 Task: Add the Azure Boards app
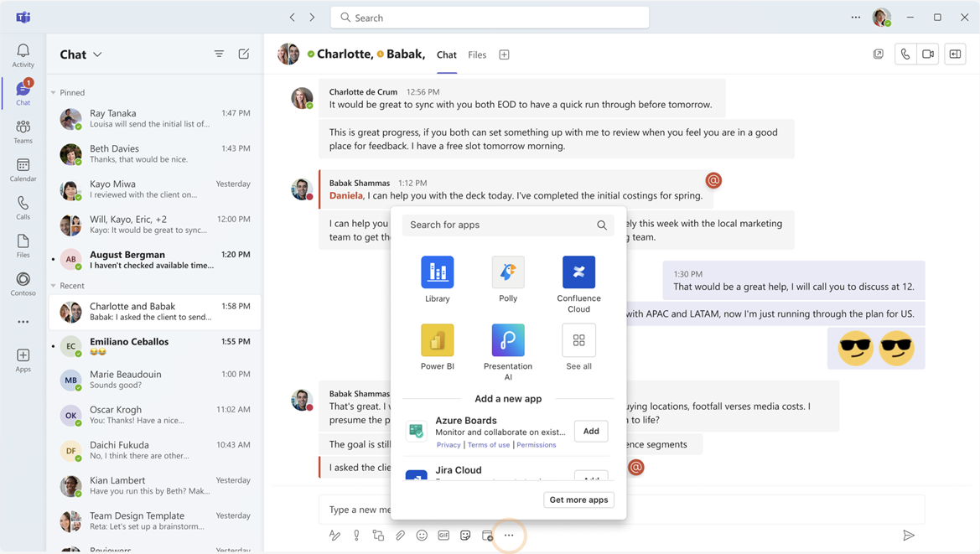(x=591, y=431)
